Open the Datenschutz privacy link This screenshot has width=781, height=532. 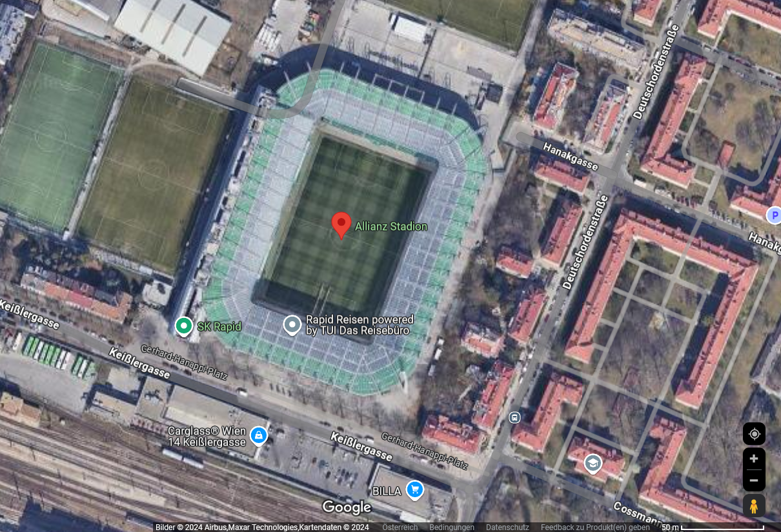pos(507,527)
